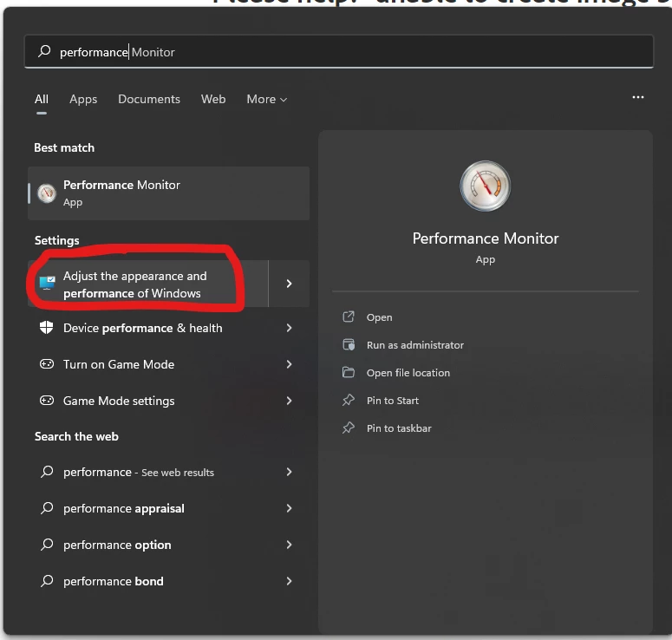
Task: Open Performance Monitor from Open action
Action: pos(379,317)
